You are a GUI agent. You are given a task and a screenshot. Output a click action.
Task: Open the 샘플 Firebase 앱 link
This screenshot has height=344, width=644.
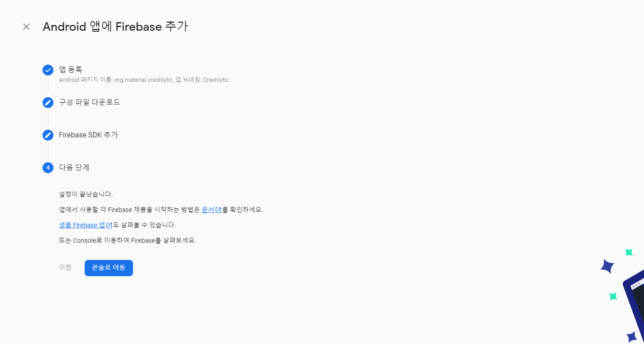pos(82,225)
